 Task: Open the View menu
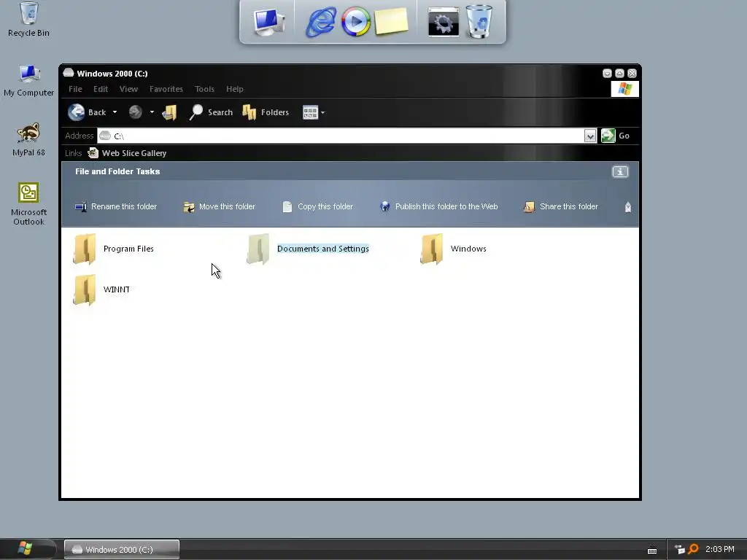pos(128,89)
